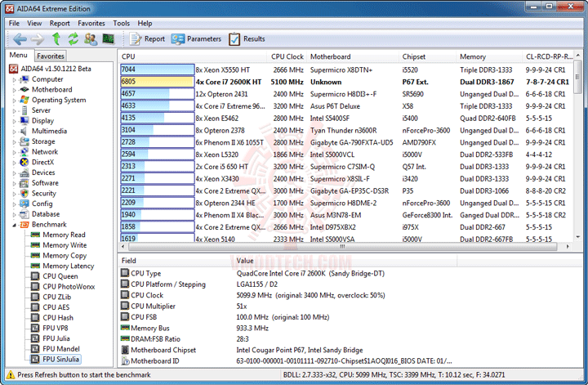This screenshot has width=588, height=385.
Task: Click the Results toolbar button
Action: 247,38
